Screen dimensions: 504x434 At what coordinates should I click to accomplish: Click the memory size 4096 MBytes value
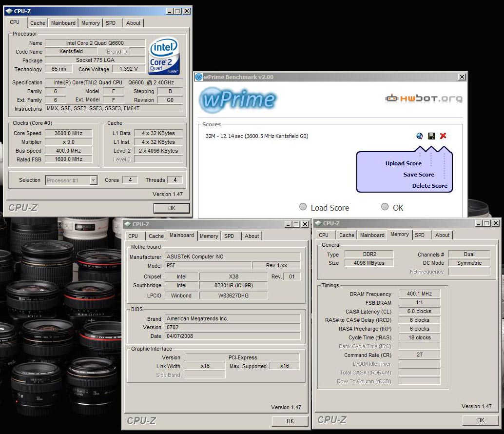point(369,263)
